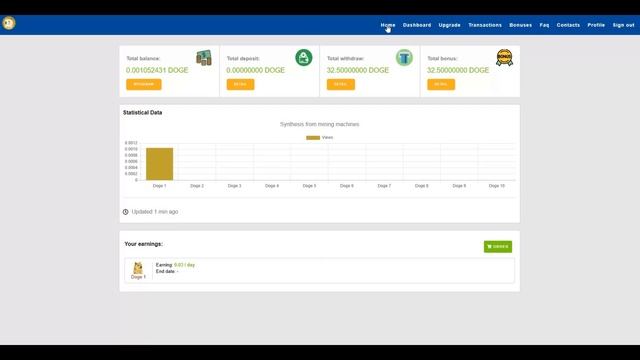Viewport: 640px width, 360px height.
Task: Open the Transactions page
Action: pos(485,25)
